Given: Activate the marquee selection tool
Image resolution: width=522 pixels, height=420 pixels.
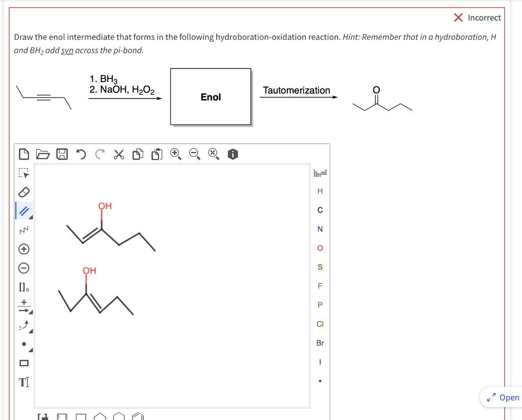Looking at the screenshot, I should pos(23,173).
